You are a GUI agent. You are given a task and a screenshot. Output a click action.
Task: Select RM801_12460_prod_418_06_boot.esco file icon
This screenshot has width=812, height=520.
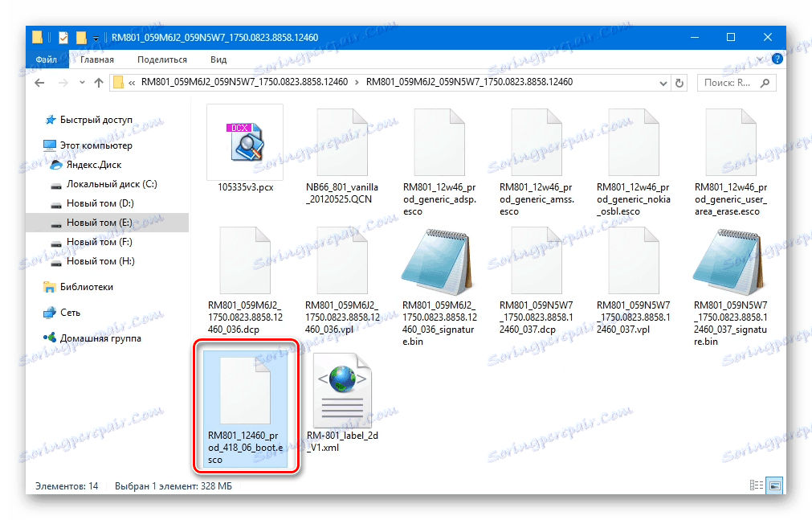point(245,391)
